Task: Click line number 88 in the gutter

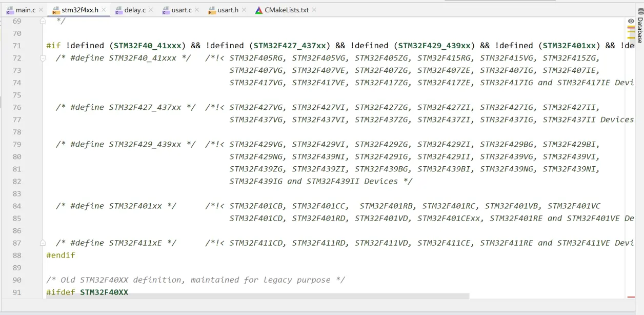Action: click(x=16, y=255)
